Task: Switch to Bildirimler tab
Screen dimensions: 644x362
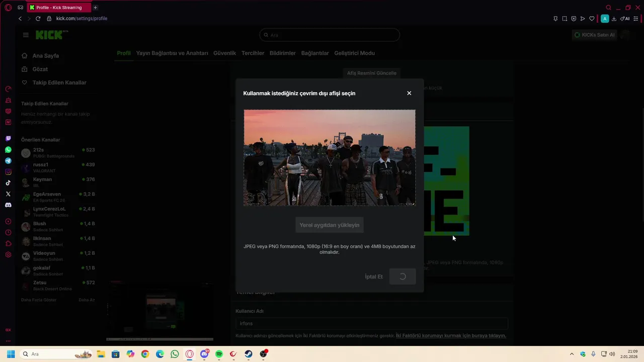Action: click(282, 53)
